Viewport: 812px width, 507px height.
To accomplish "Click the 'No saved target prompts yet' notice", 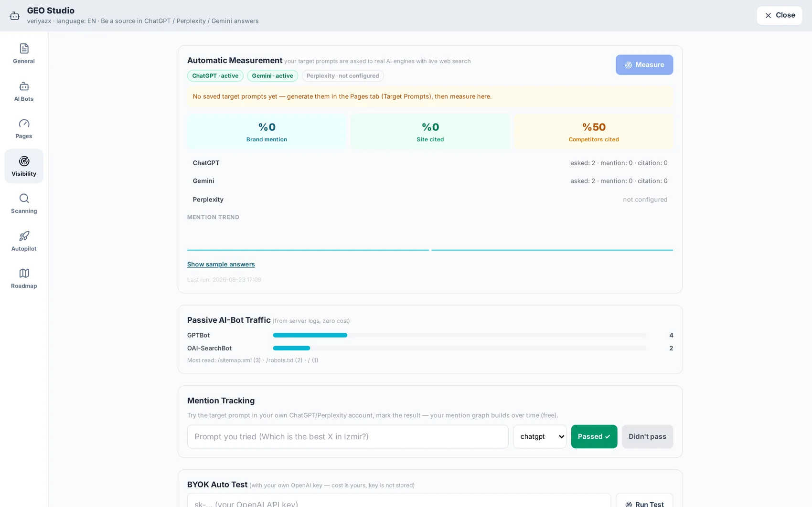I will click(x=430, y=96).
